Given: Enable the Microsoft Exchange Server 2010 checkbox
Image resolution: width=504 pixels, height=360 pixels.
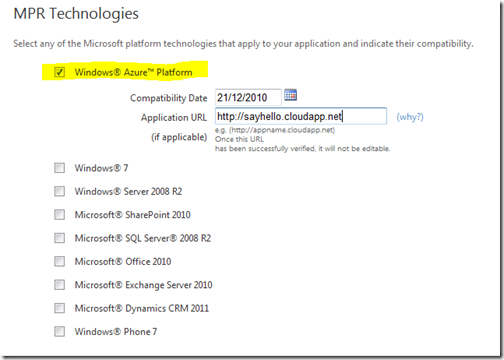Looking at the screenshot, I should click(60, 285).
